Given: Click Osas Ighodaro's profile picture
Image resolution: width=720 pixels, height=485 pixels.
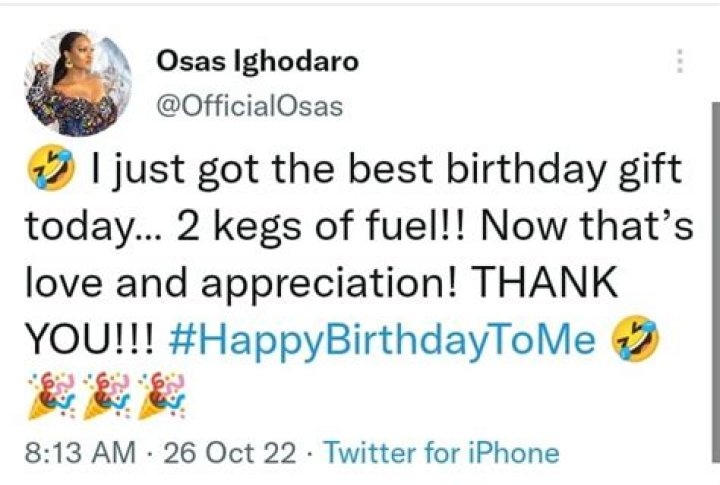Looking at the screenshot, I should [78, 82].
